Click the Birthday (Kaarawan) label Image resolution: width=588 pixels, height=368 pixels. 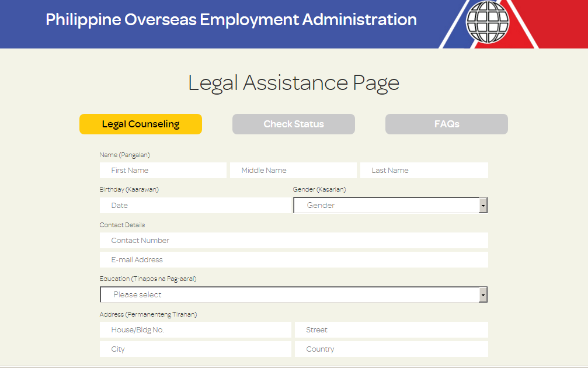[x=129, y=189]
